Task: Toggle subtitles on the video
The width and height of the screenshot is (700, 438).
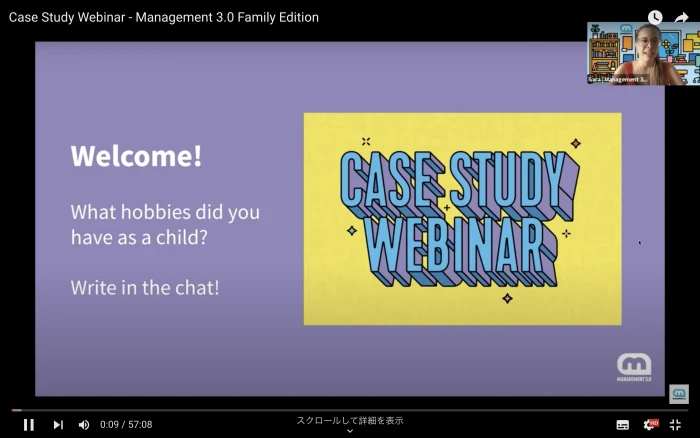Action: click(623, 424)
